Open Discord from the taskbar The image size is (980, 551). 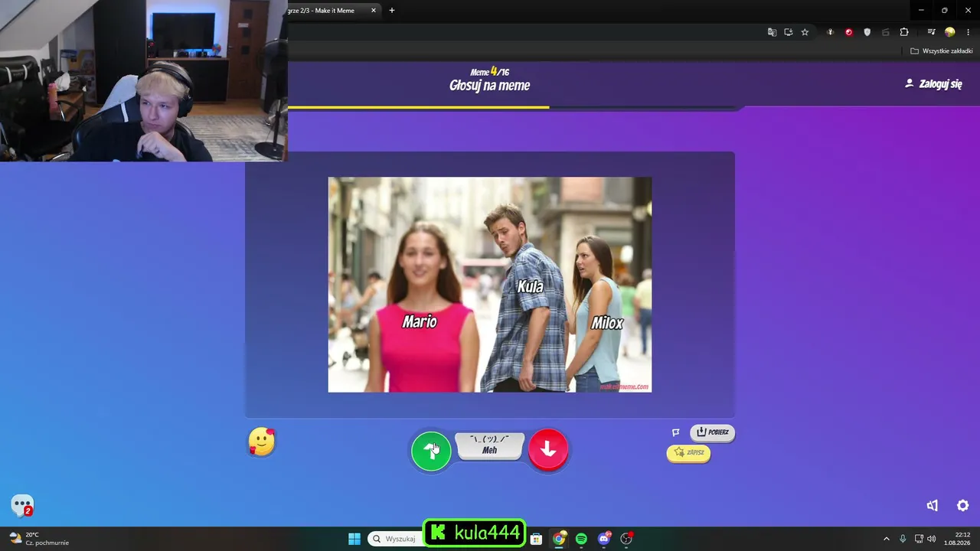point(604,539)
